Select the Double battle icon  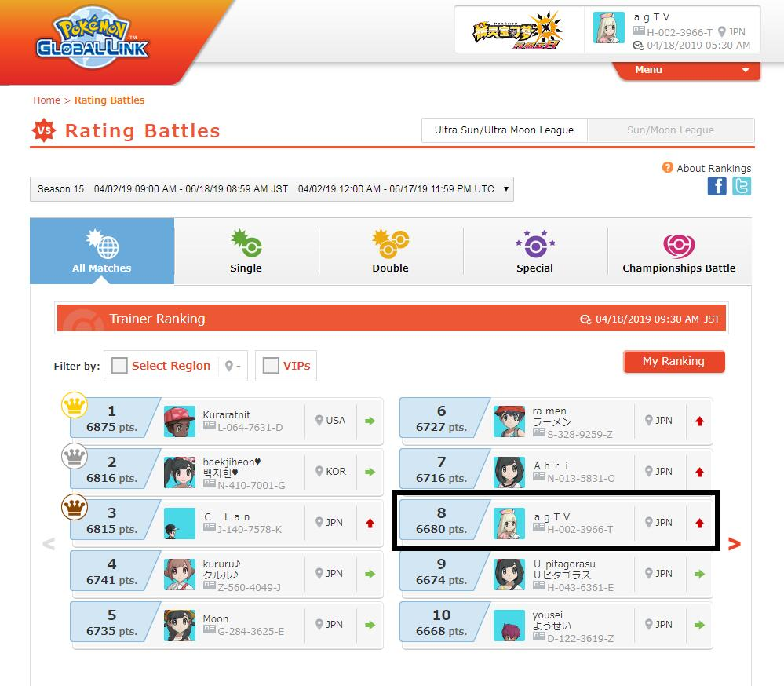[391, 243]
